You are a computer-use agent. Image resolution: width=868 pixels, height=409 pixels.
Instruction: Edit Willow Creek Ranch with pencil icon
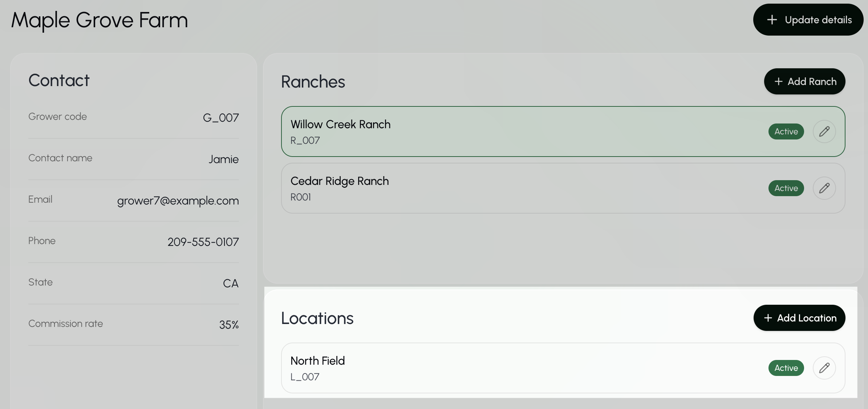click(824, 131)
